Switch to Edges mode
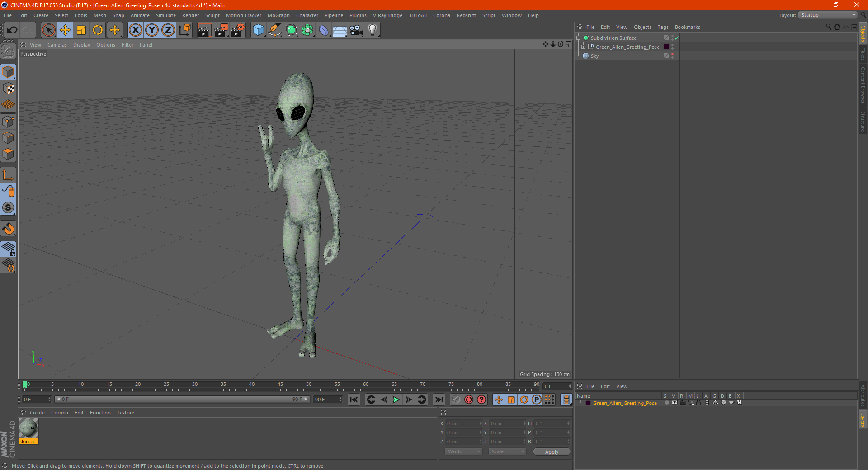This screenshot has height=470, width=868. click(8, 138)
